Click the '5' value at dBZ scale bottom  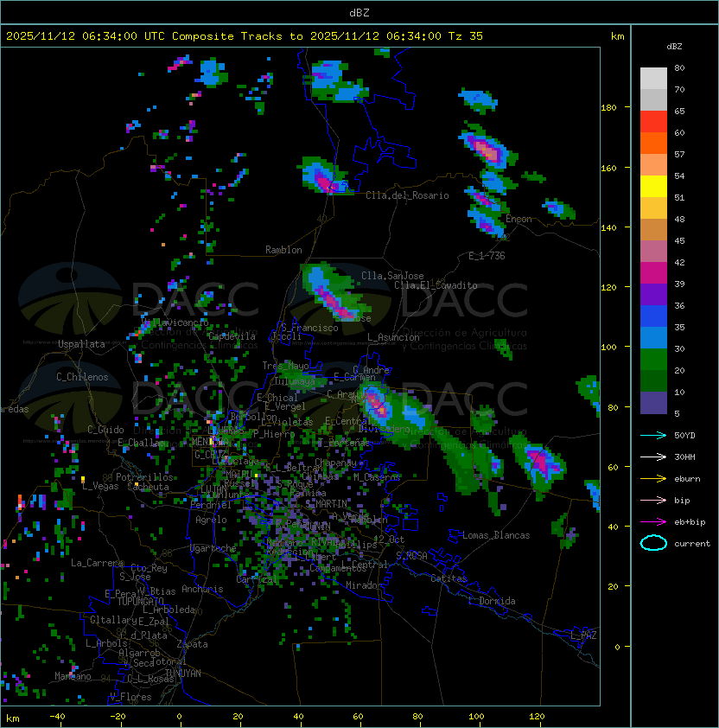coord(677,413)
